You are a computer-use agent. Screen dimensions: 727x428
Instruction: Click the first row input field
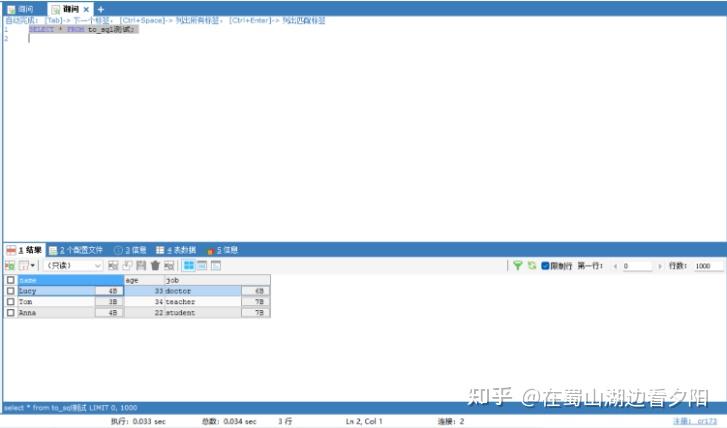tap(638, 266)
